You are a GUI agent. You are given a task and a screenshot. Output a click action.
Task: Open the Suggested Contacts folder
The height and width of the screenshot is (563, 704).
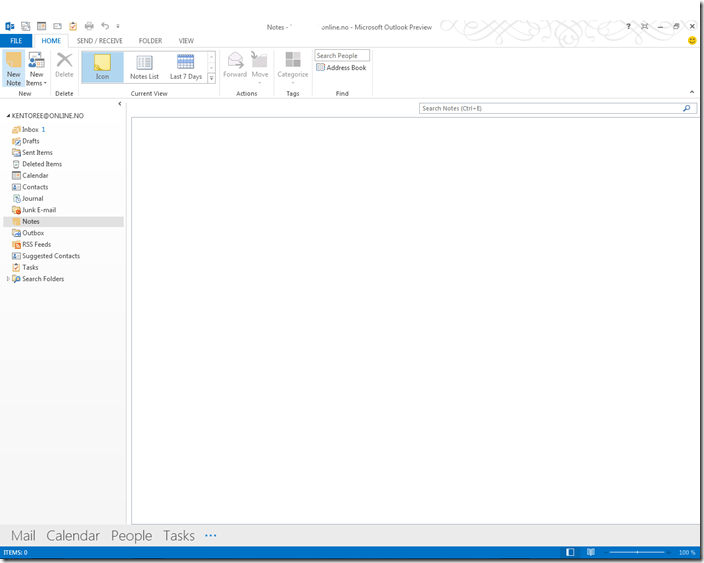(x=63, y=256)
